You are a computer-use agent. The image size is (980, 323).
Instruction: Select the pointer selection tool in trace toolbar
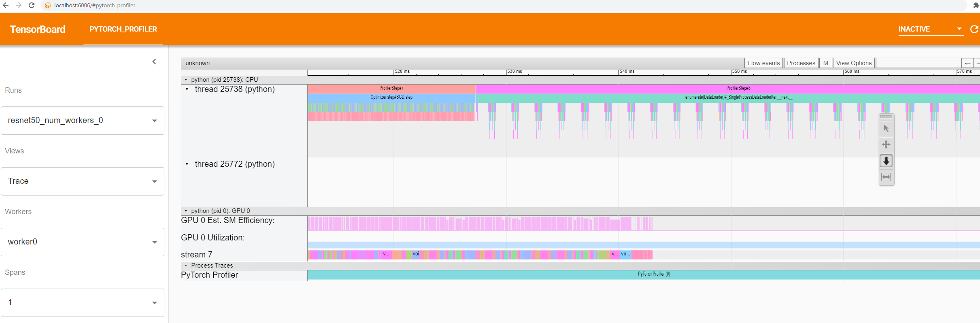(x=886, y=129)
